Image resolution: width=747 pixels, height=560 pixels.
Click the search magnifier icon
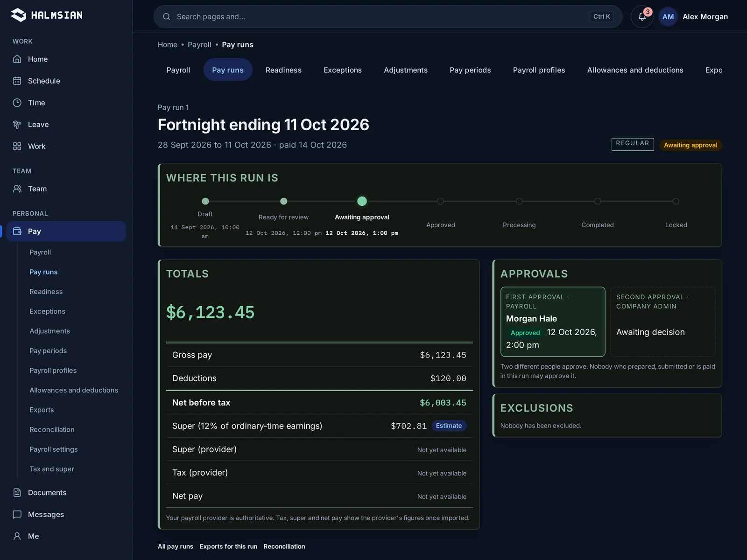coord(166,17)
